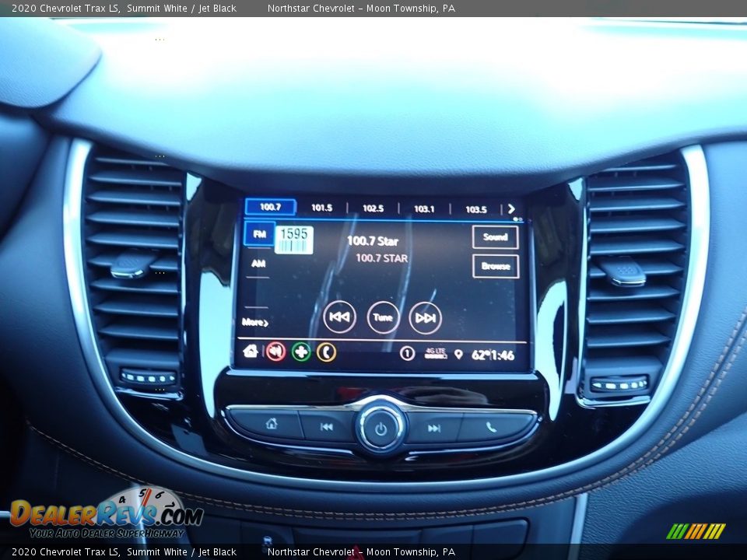Tap the Tune control on screen
The width and height of the screenshot is (747, 560).
tap(381, 316)
